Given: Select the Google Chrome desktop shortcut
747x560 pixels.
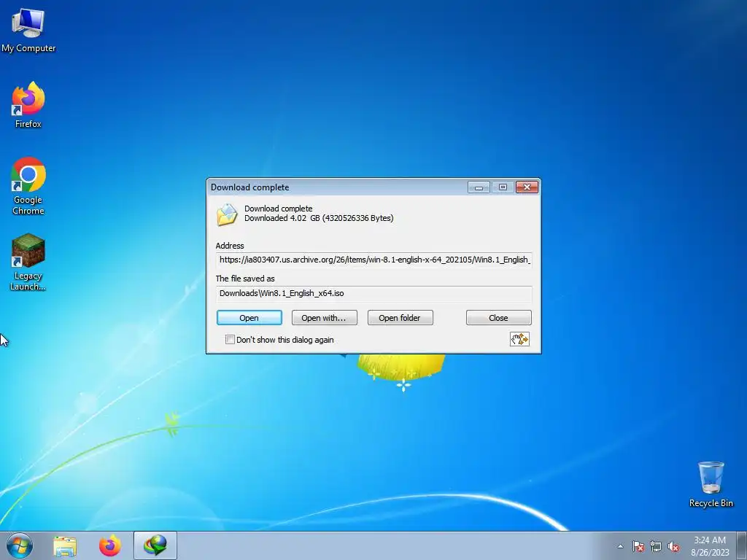Looking at the screenshot, I should click(x=28, y=186).
